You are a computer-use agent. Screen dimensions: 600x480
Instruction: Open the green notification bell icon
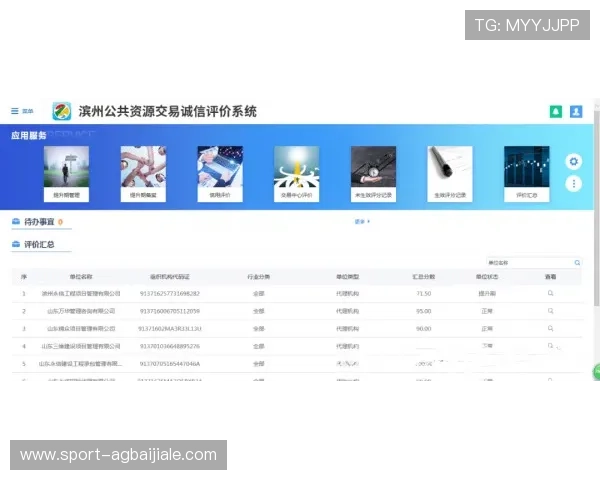point(556,111)
